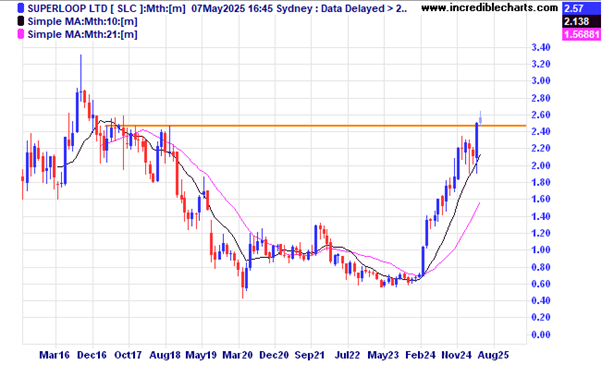Click the 2.60 price axis label

541,115
